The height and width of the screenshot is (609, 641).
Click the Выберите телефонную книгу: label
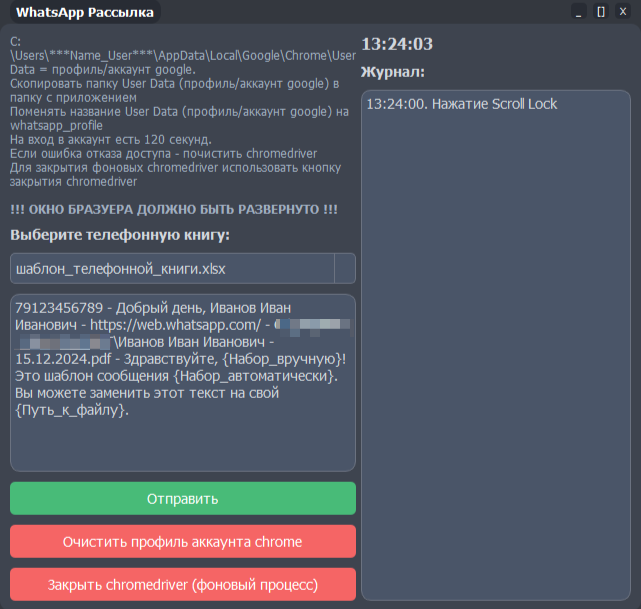[120, 235]
